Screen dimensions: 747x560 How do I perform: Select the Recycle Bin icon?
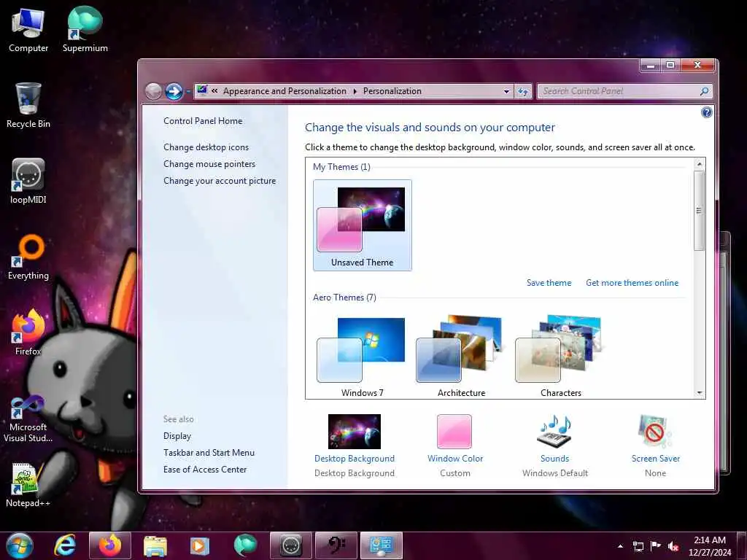coord(28,106)
